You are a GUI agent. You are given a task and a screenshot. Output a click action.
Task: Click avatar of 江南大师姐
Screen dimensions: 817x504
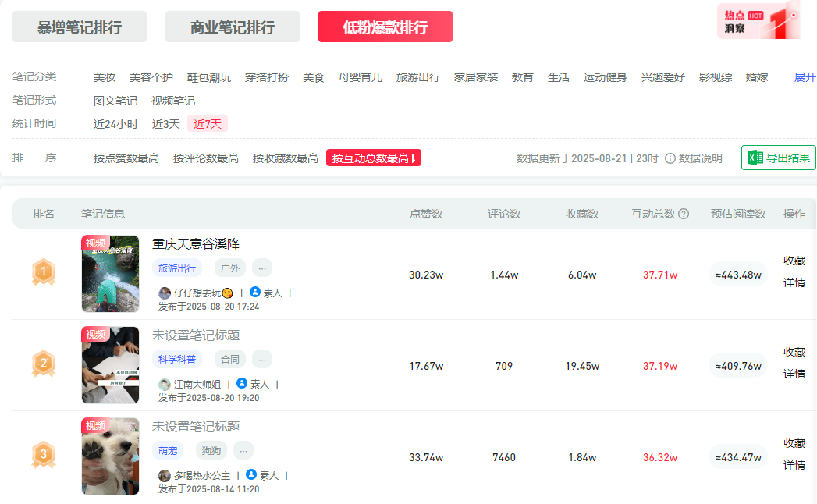[165, 385]
